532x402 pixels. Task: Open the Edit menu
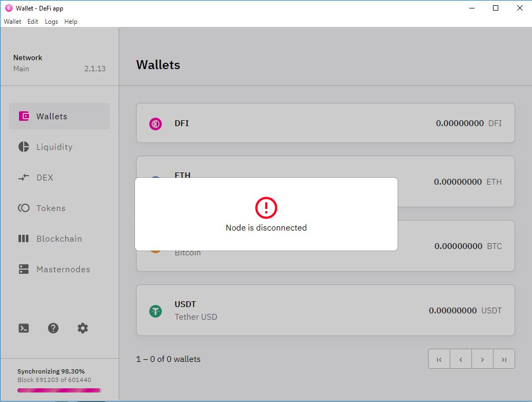pos(33,22)
